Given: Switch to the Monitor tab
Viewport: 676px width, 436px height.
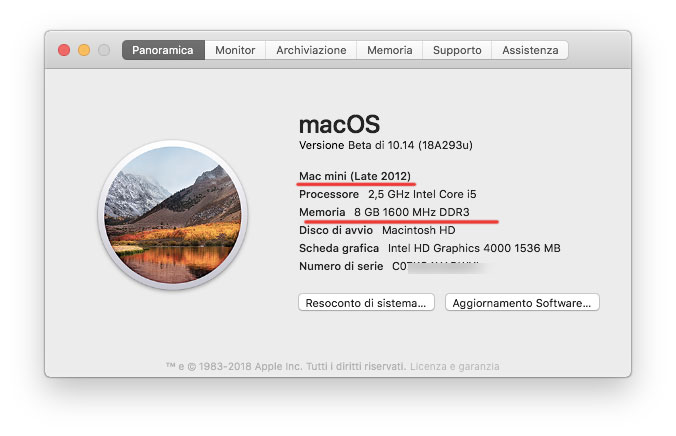Looking at the screenshot, I should coord(235,50).
